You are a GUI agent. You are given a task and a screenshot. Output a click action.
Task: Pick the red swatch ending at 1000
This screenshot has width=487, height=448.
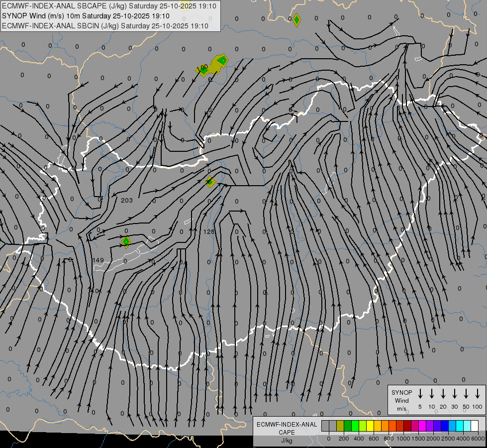(400, 426)
